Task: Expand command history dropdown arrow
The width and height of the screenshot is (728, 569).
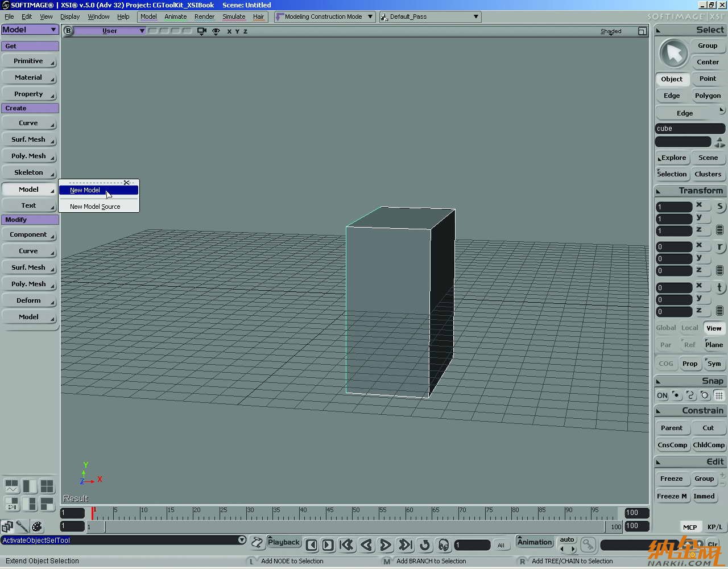Action: (242, 540)
